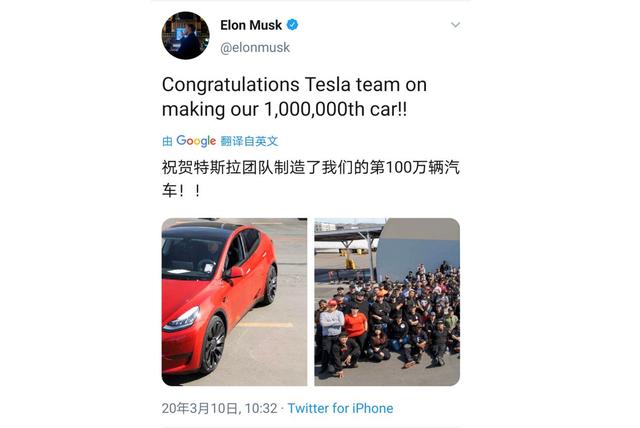
Task: Open the Tesla team group photo
Action: pyautogui.click(x=387, y=301)
